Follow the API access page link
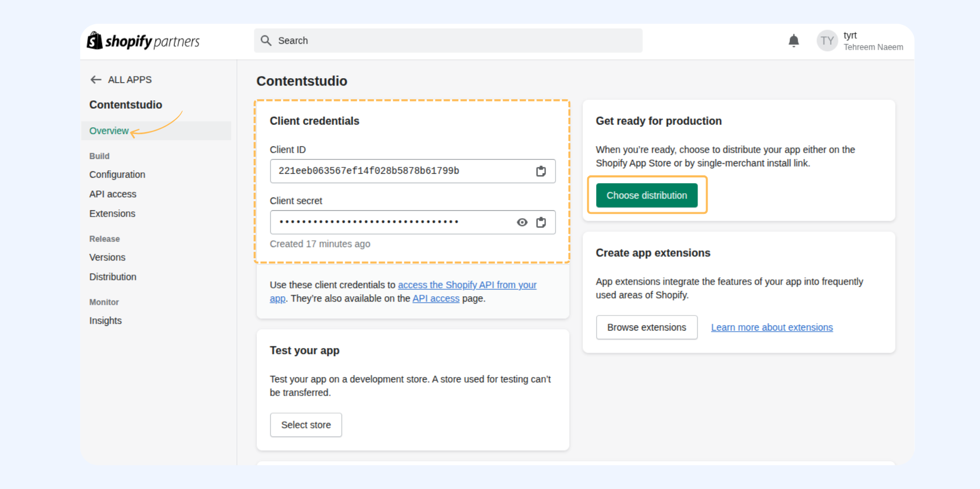980x489 pixels. [436, 299]
